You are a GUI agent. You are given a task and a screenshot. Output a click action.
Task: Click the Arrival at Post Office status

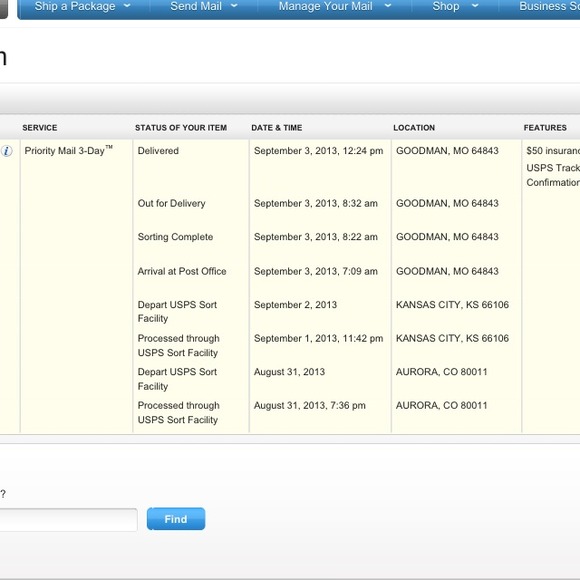[182, 271]
